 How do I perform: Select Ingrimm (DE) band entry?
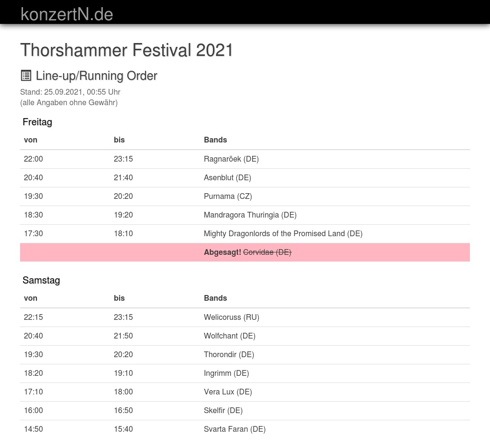226,373
